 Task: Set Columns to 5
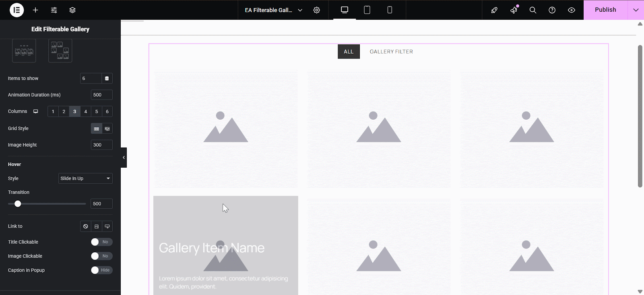pos(96,112)
